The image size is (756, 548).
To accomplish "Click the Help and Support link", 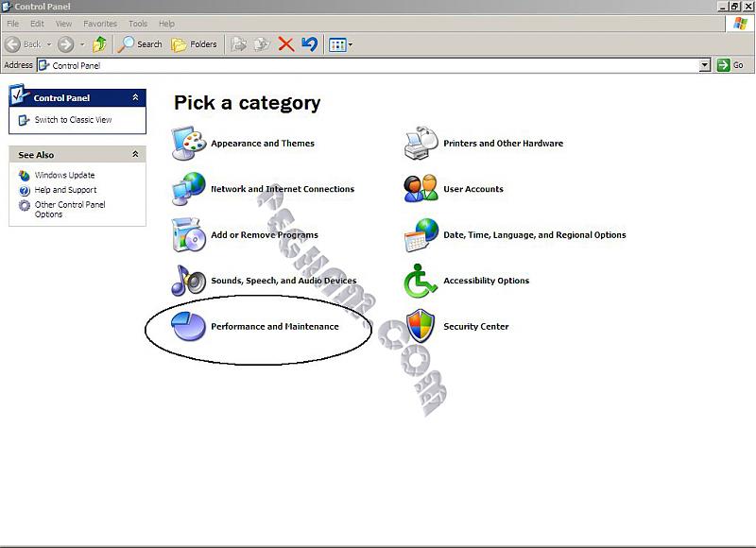I will pos(65,190).
